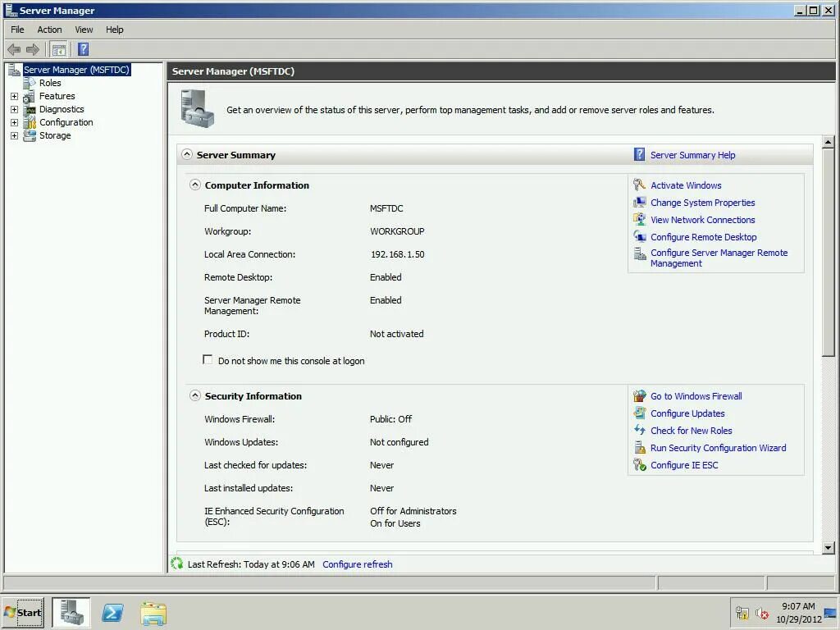Open the Help menu

[114, 30]
